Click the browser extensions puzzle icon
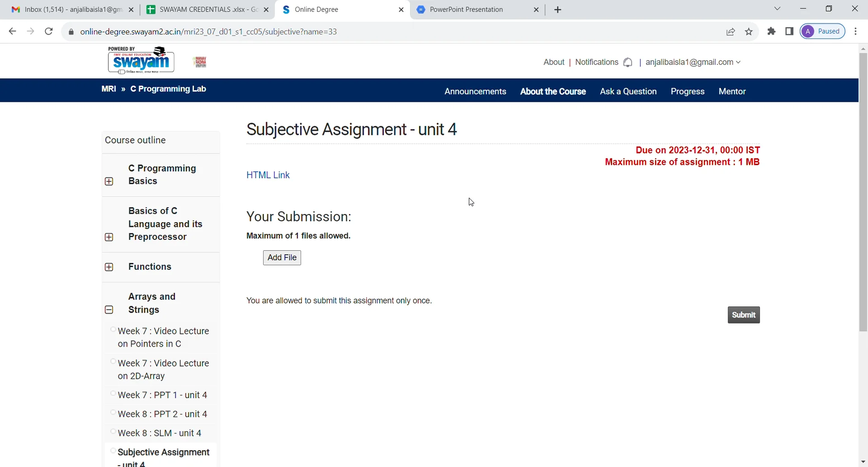The width and height of the screenshot is (868, 467). (x=772, y=32)
